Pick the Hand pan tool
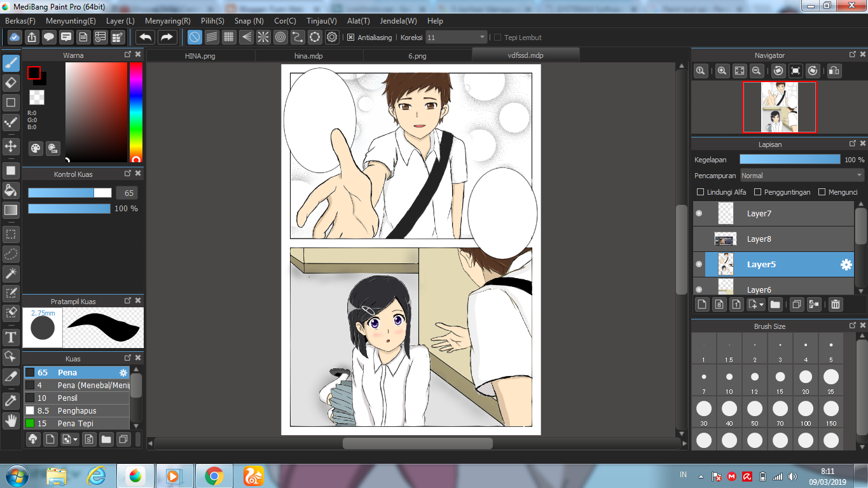This screenshot has width=868, height=488. tap(11, 420)
